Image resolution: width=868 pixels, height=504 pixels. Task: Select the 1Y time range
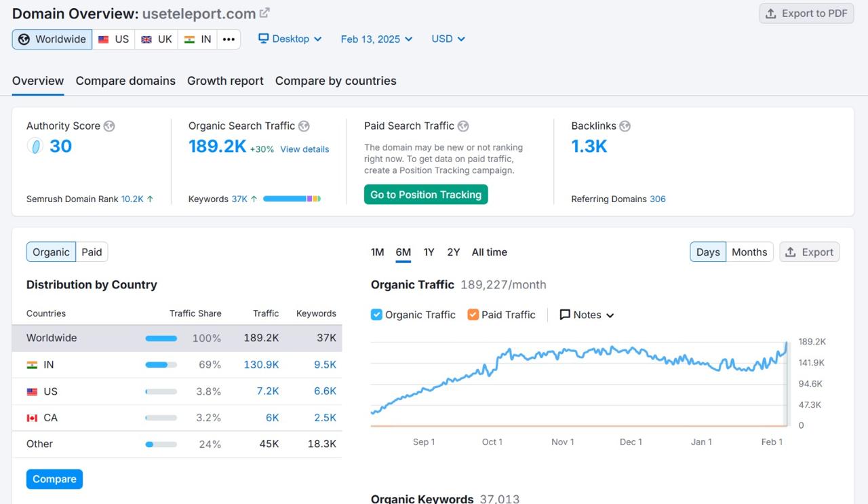coord(429,252)
